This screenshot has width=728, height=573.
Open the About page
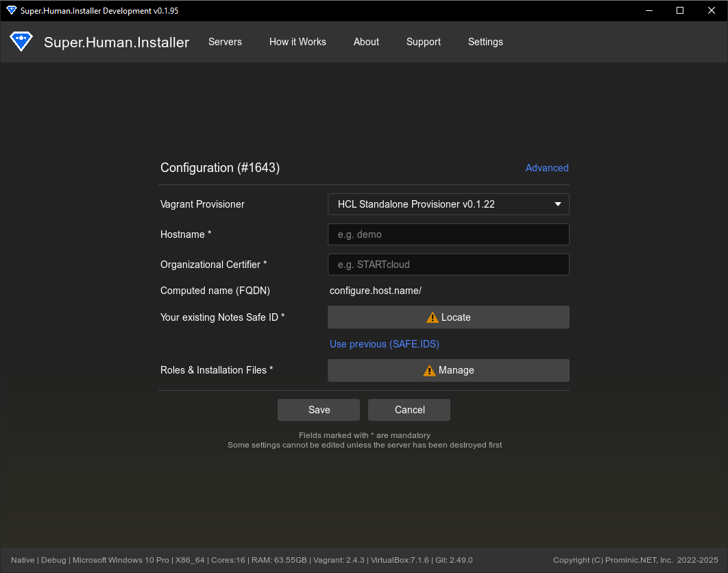pyautogui.click(x=366, y=42)
